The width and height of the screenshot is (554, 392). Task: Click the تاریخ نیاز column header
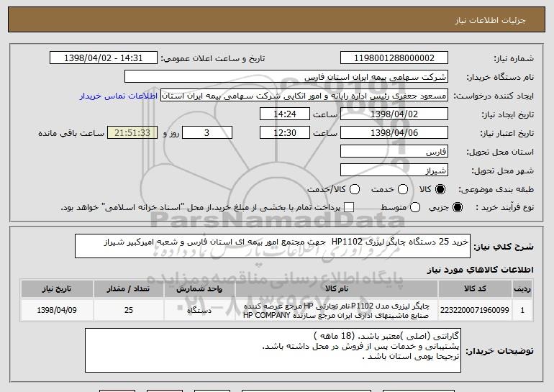57,289
